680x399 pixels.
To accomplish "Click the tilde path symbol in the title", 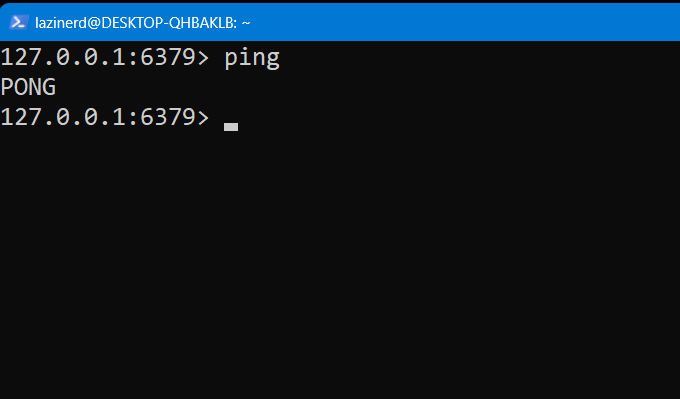I will [246, 23].
